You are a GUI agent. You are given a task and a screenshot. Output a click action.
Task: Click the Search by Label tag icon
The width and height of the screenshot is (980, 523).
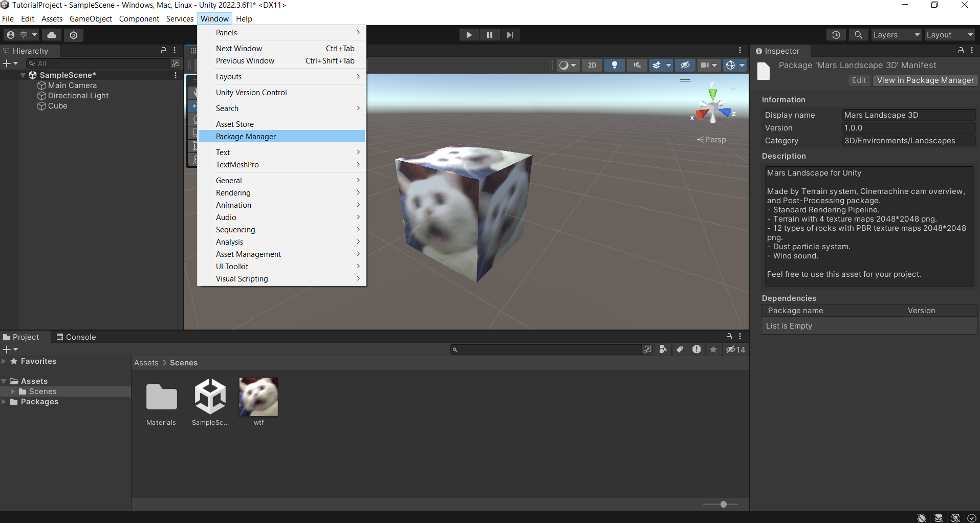point(680,350)
